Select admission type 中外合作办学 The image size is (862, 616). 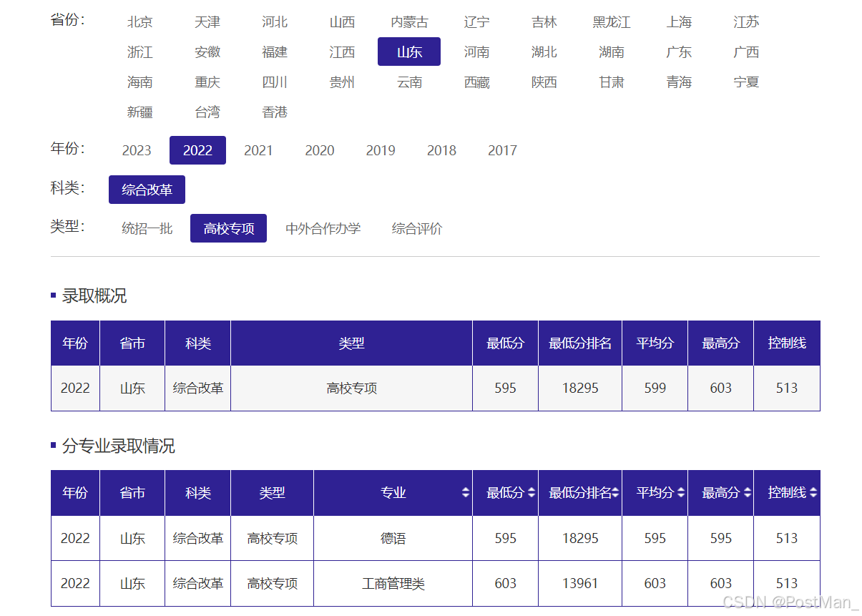(323, 229)
